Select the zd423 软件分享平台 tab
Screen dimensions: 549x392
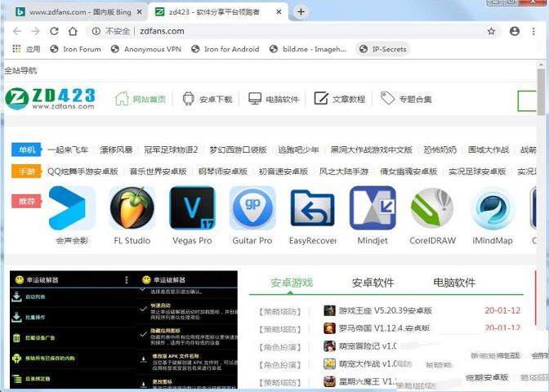tap(219, 12)
